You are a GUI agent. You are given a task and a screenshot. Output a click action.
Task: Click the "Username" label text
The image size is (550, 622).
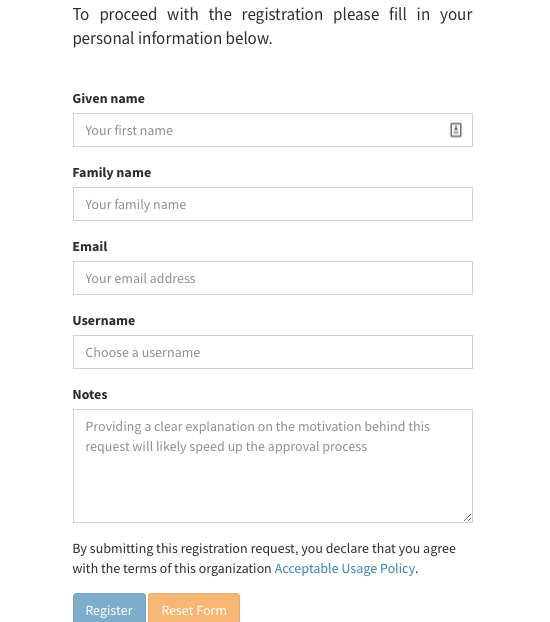[x=104, y=321]
